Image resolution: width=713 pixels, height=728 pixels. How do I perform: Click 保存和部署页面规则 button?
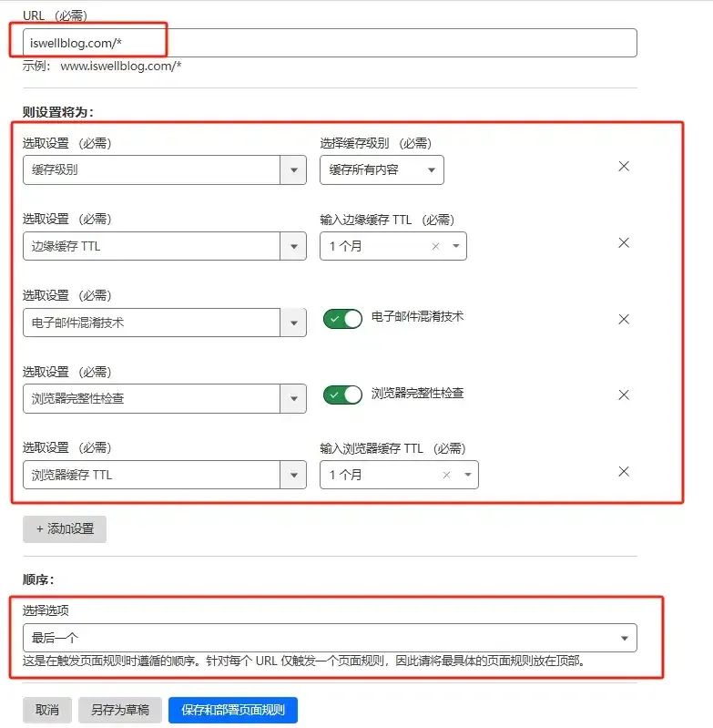pyautogui.click(x=233, y=710)
